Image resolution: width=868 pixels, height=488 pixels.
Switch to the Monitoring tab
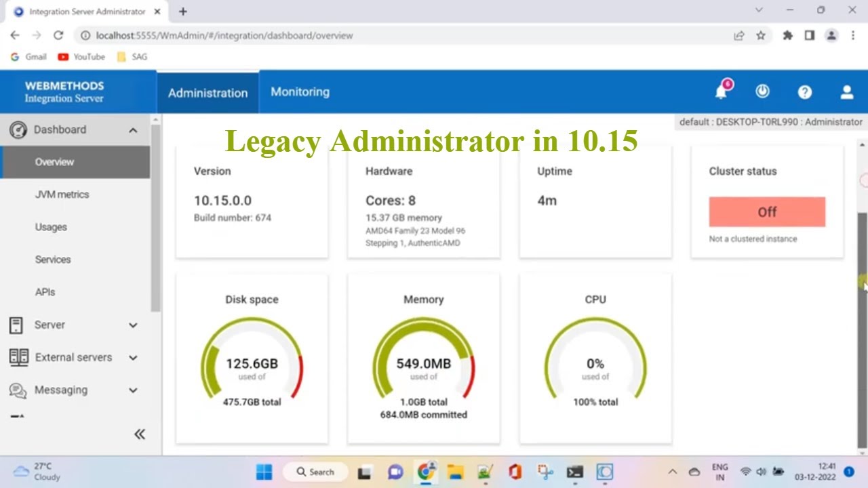[300, 91]
